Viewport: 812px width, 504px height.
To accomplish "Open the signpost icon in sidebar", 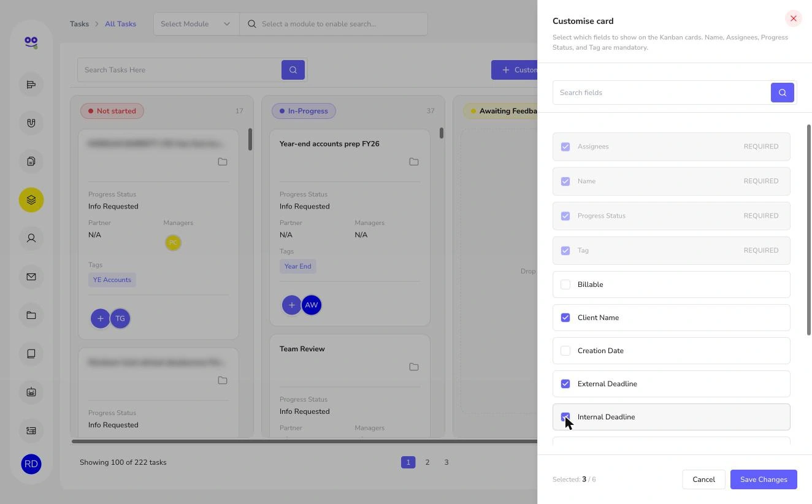I will coord(31,85).
